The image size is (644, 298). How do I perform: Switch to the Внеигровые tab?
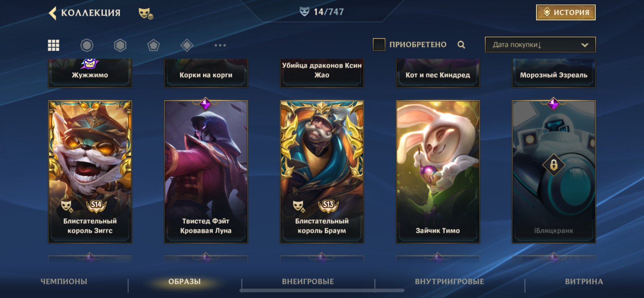[308, 281]
